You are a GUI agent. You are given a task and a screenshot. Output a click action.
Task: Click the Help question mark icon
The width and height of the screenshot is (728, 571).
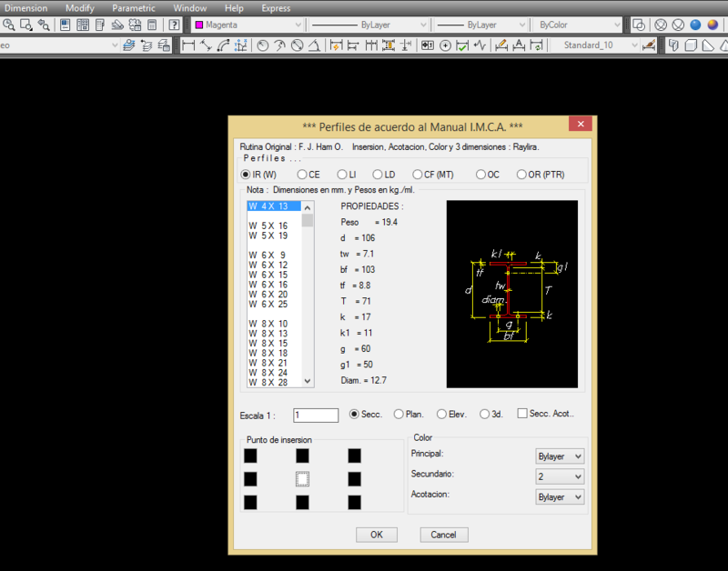[174, 25]
